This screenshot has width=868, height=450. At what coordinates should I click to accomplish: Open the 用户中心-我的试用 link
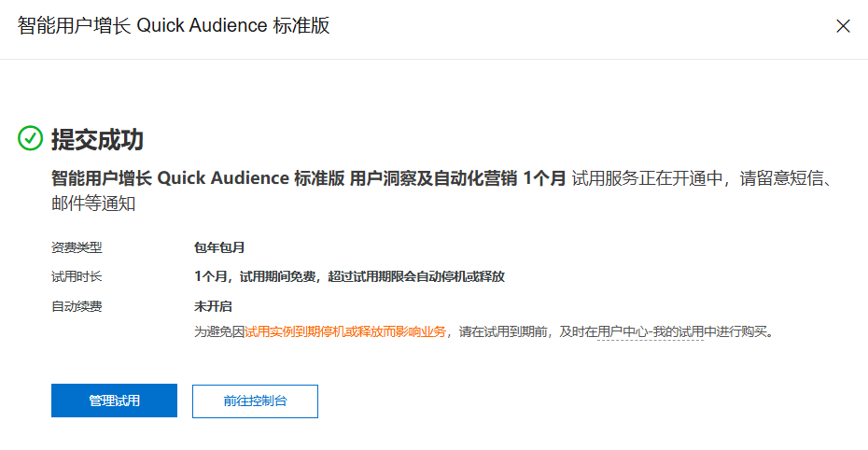point(651,332)
